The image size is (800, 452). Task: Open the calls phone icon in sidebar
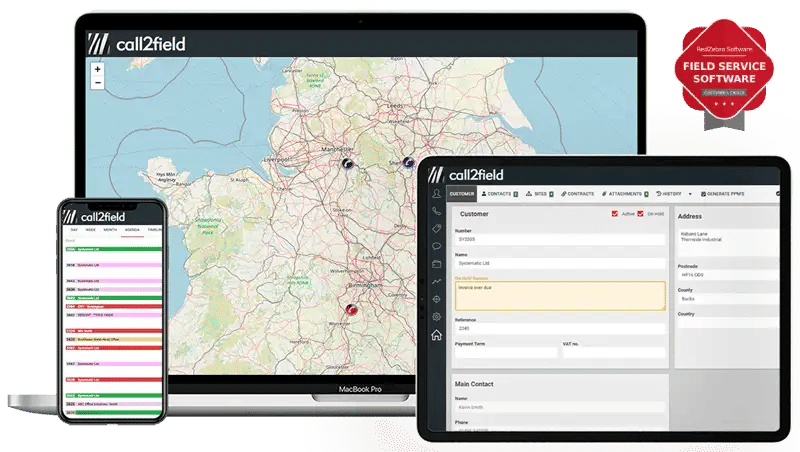(436, 211)
